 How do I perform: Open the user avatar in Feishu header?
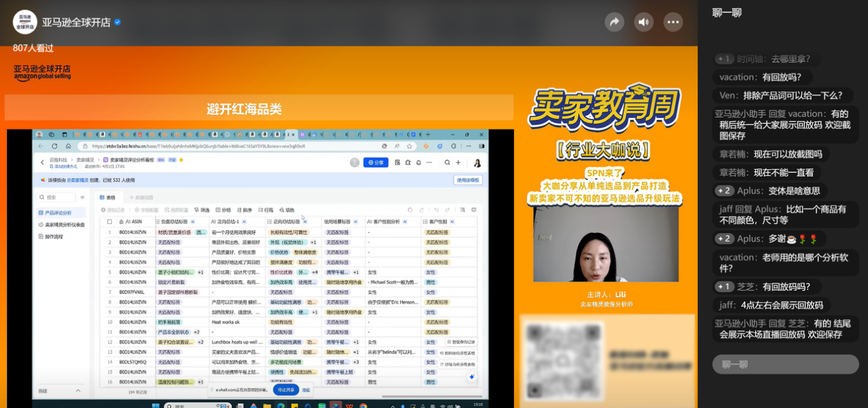click(478, 163)
